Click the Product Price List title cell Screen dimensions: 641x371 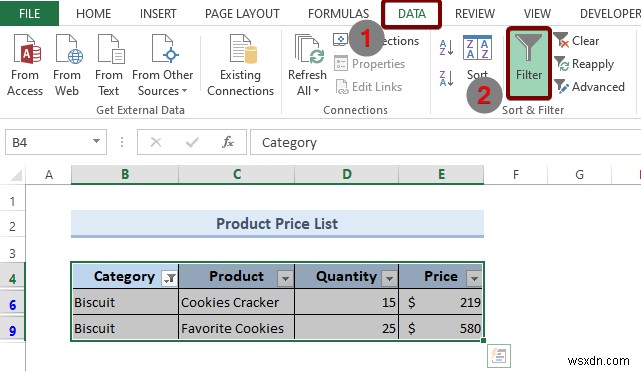coord(277,223)
